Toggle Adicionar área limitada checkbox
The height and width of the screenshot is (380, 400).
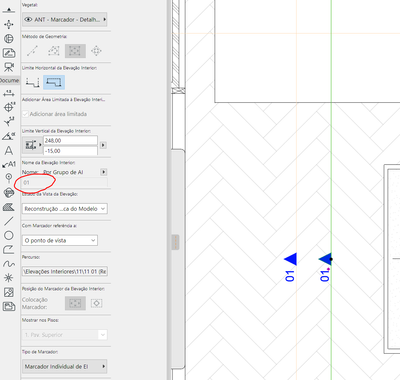tap(25, 114)
